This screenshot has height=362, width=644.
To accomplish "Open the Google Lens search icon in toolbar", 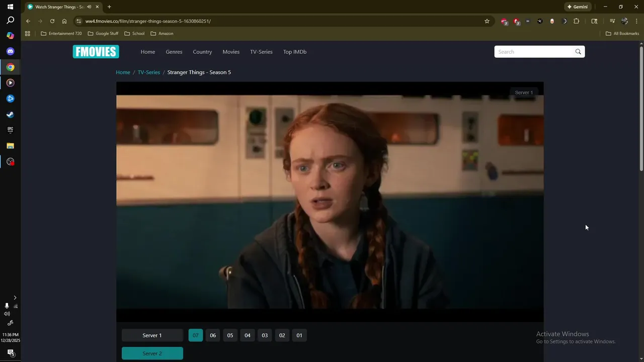I will (x=594, y=21).
